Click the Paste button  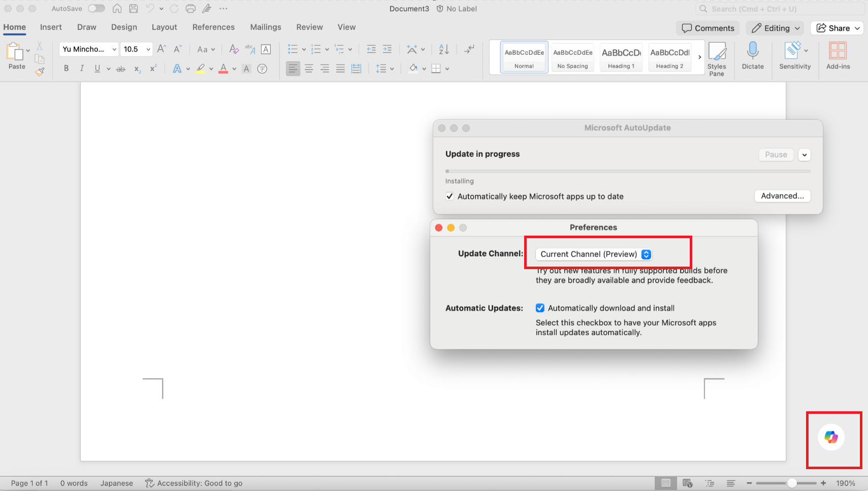(16, 55)
